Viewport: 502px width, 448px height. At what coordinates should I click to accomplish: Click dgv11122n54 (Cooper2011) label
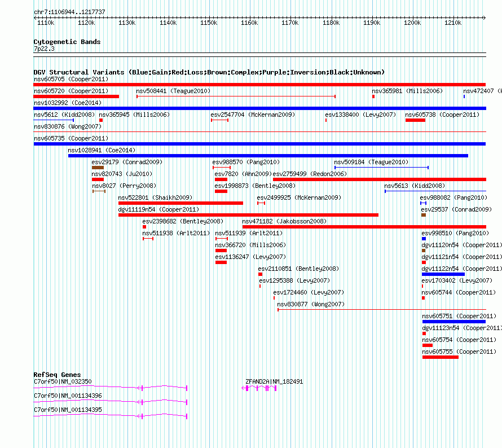coord(461,269)
